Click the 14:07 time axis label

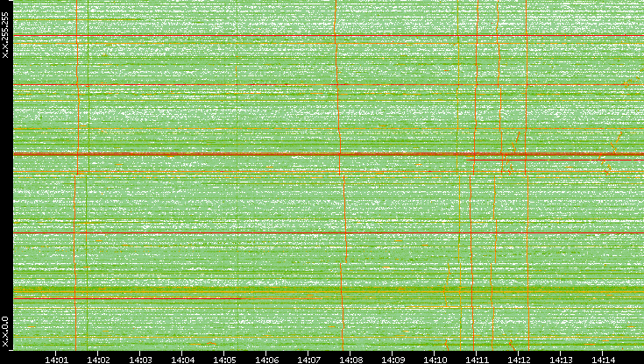tap(308, 360)
